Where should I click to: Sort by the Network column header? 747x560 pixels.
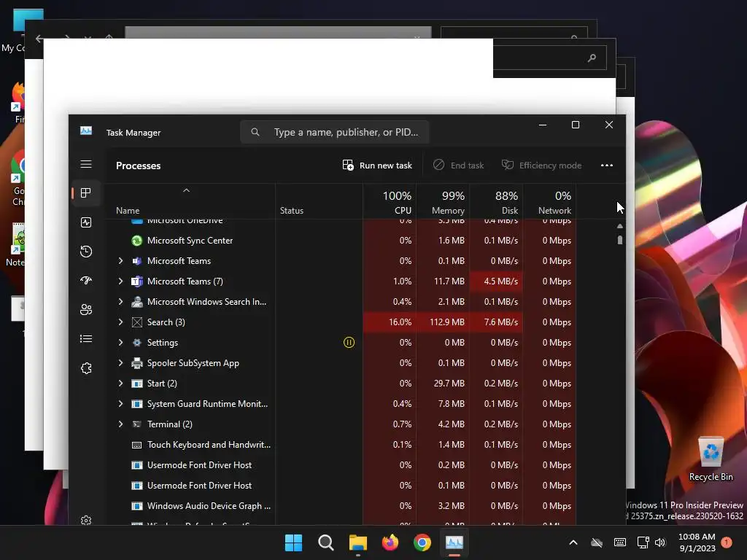coord(550,201)
